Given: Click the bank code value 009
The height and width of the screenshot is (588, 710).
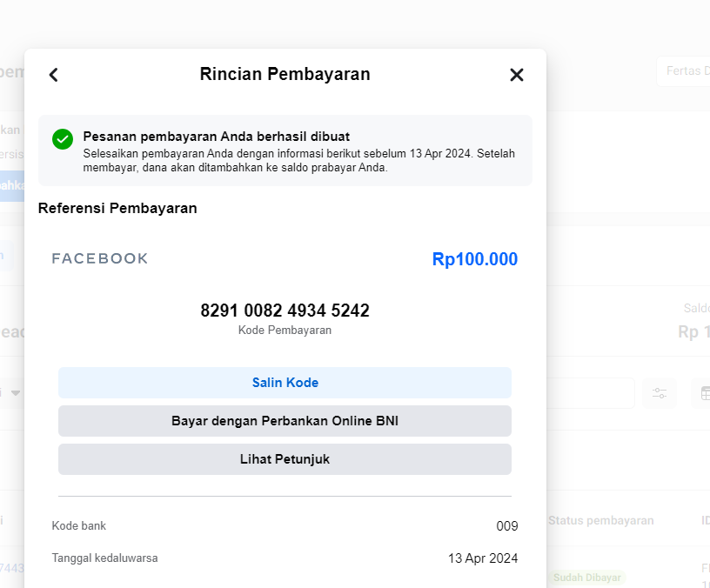Looking at the screenshot, I should [507, 526].
